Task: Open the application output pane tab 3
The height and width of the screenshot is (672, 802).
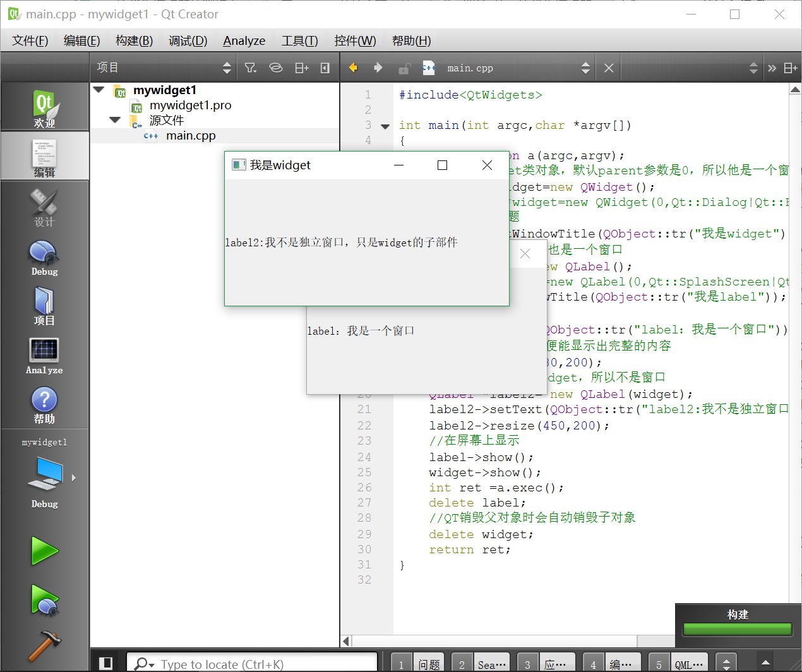Action: (546, 663)
